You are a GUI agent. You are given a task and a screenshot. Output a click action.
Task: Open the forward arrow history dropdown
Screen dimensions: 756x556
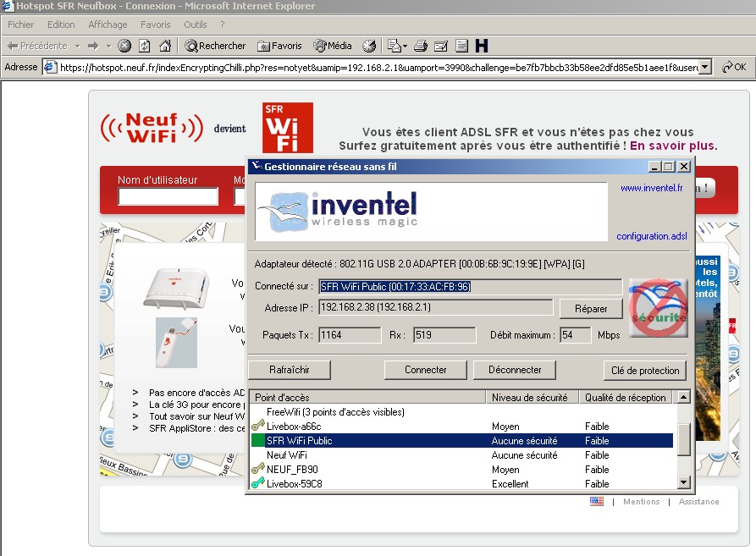pos(108,46)
